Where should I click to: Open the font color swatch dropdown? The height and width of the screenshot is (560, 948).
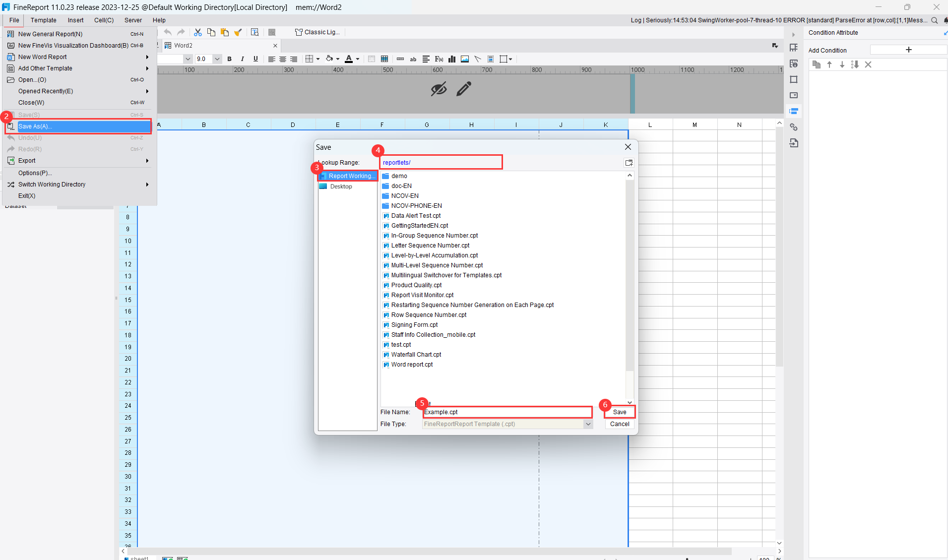click(357, 59)
